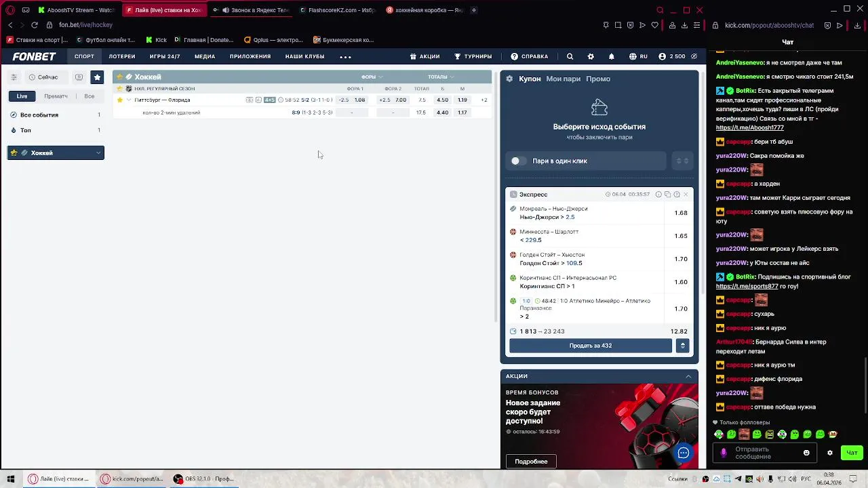Open Fonbet site search magnifier

570,56
